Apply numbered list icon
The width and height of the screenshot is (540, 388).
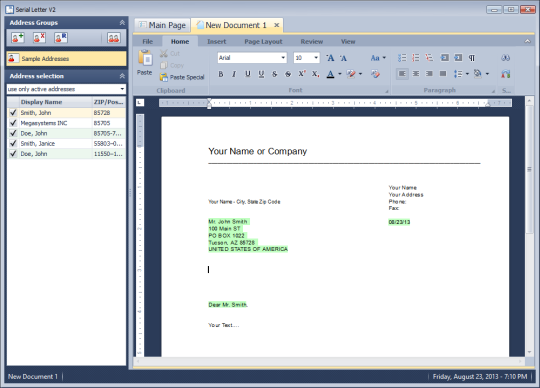(416, 58)
